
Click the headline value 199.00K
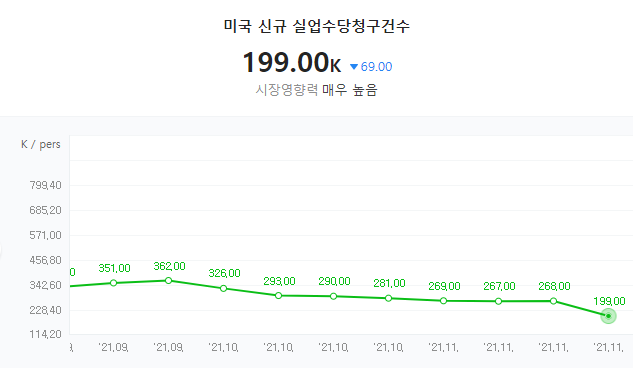pyautogui.click(x=291, y=63)
